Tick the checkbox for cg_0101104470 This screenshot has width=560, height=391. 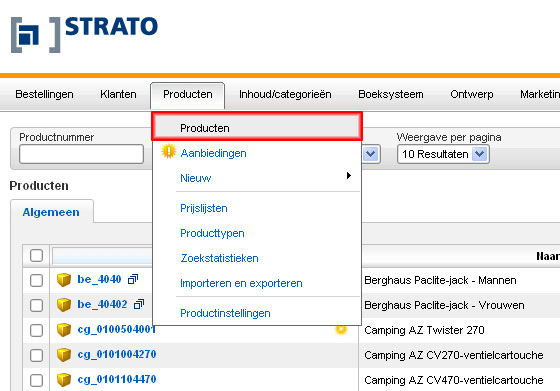point(36,380)
